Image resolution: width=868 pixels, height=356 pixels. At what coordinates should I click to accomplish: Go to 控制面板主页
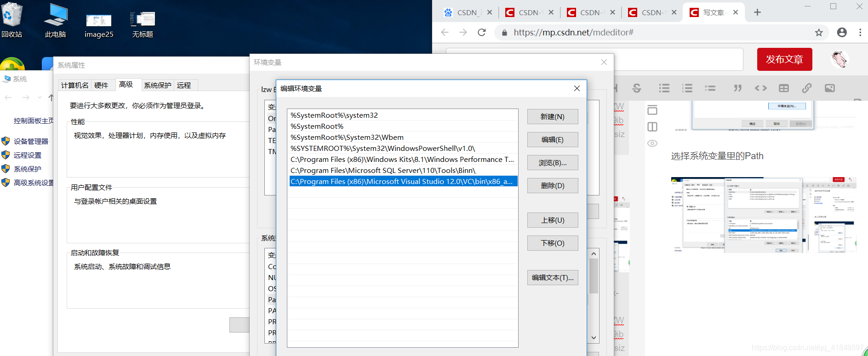(x=34, y=121)
